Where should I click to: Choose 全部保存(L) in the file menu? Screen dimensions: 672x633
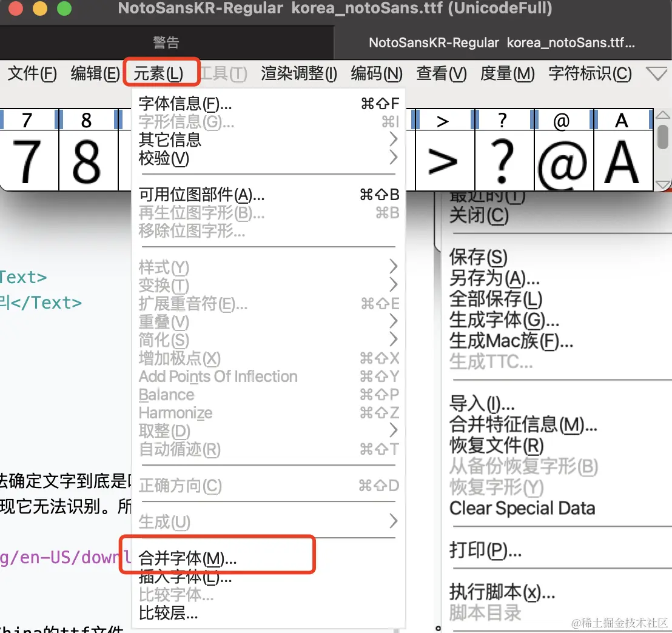point(496,299)
